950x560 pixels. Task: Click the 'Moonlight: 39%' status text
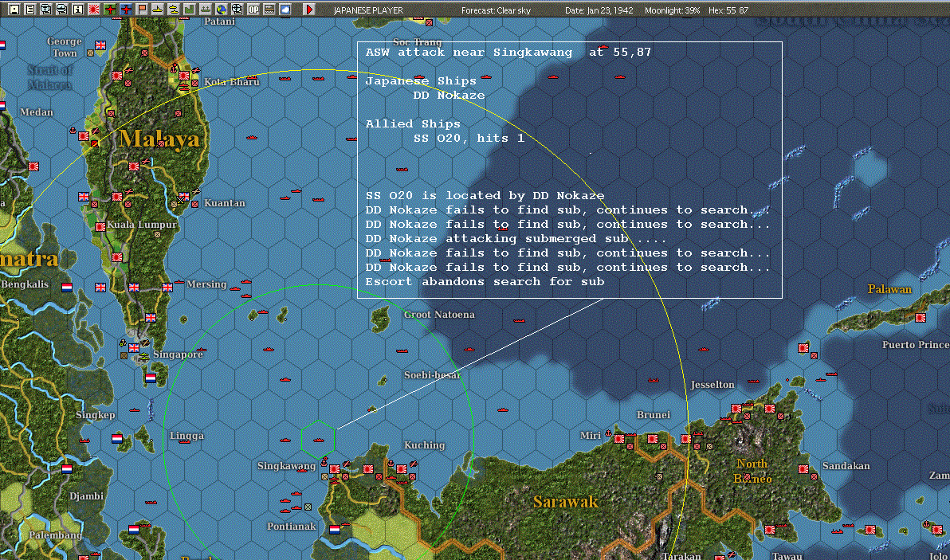click(x=672, y=10)
